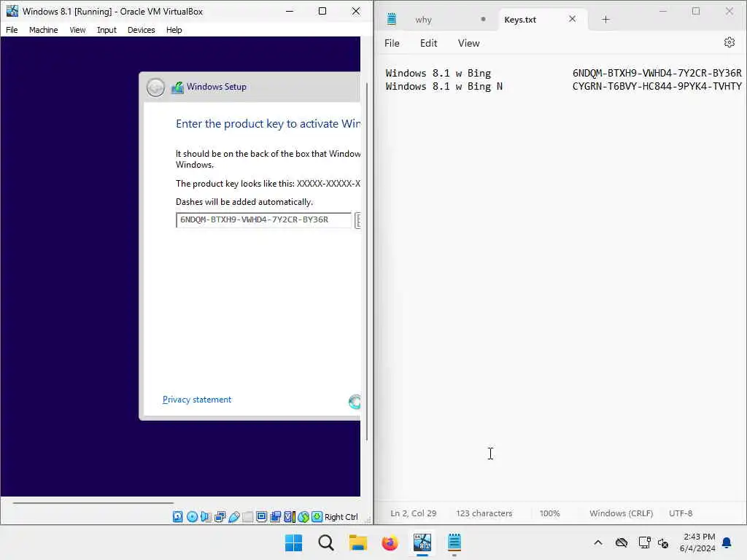Click Windows (CRLF) line ending indicator
This screenshot has height=560, width=747.
point(621,513)
